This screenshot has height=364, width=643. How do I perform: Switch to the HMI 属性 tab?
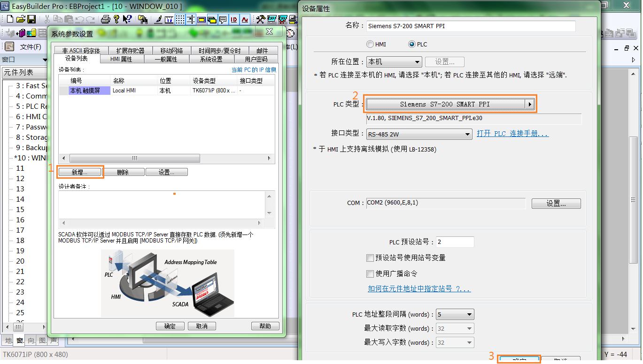click(121, 59)
